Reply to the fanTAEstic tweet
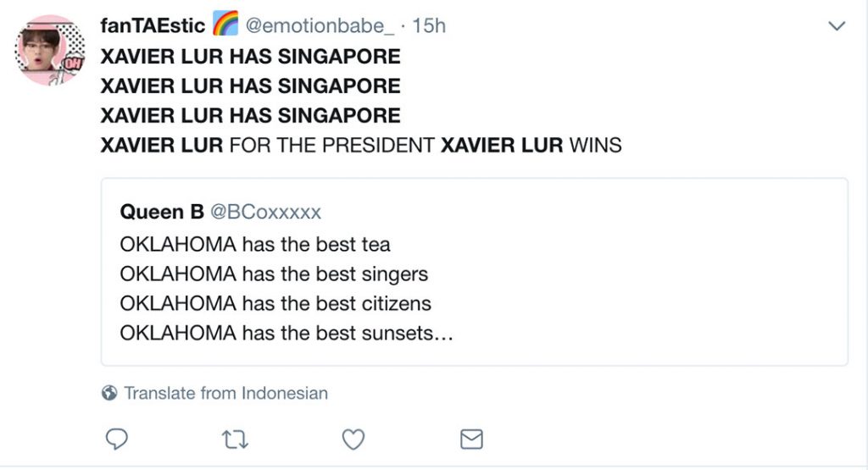868x470 pixels. (x=117, y=439)
